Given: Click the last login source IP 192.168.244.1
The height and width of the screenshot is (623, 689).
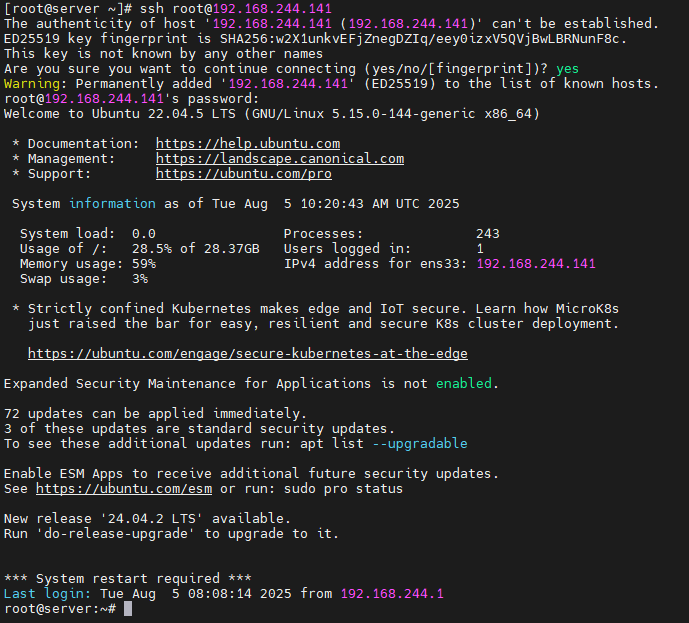Looking at the screenshot, I should click(x=392, y=594).
